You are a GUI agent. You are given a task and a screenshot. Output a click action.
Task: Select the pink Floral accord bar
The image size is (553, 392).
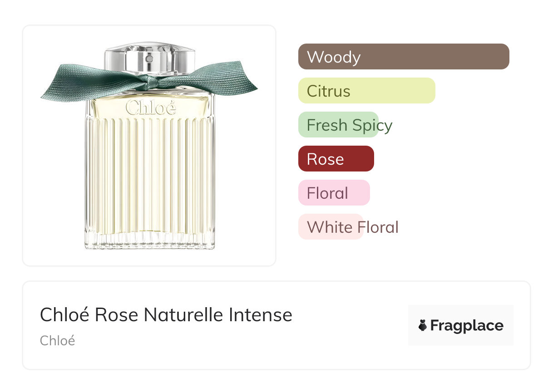tap(334, 193)
